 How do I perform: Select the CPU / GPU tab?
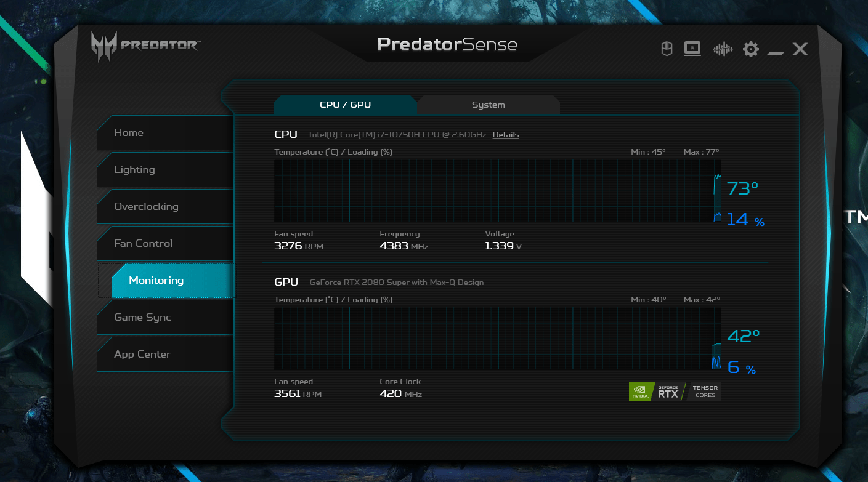345,105
